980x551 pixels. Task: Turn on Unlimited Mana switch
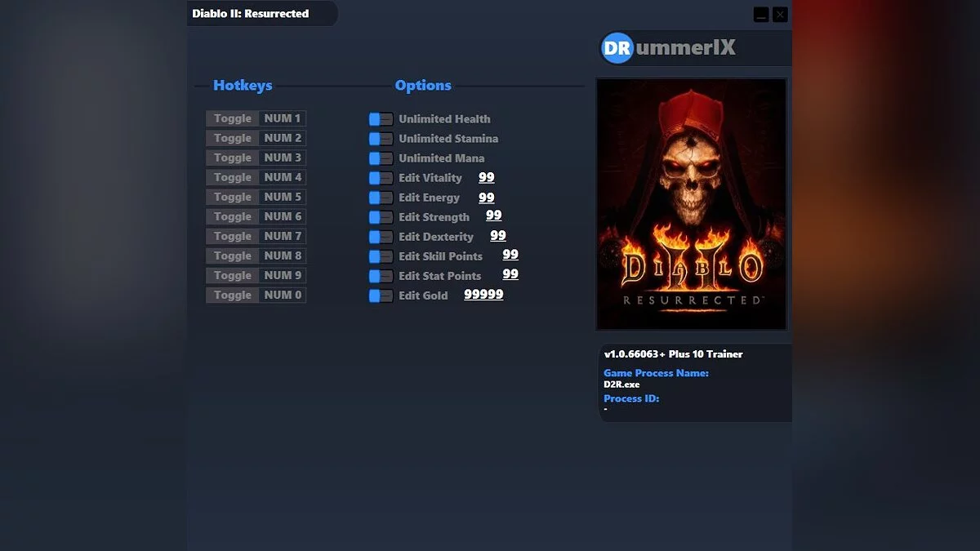[381, 158]
